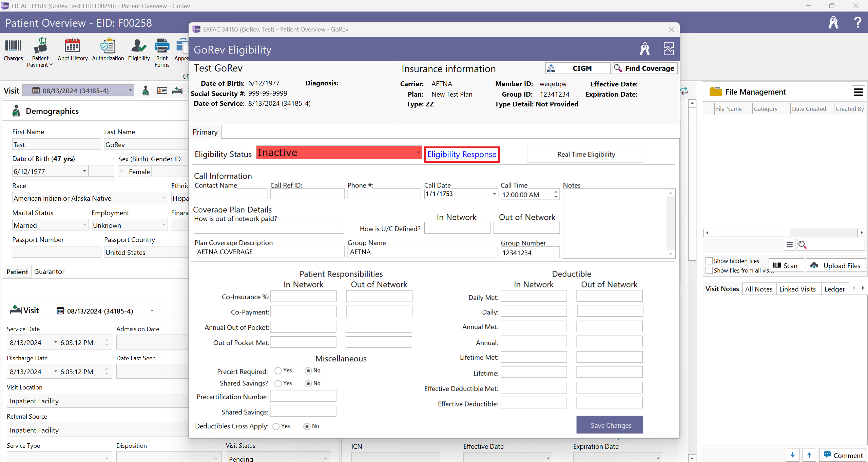
Task: Click the Eligibility Response link
Action: 462,154
